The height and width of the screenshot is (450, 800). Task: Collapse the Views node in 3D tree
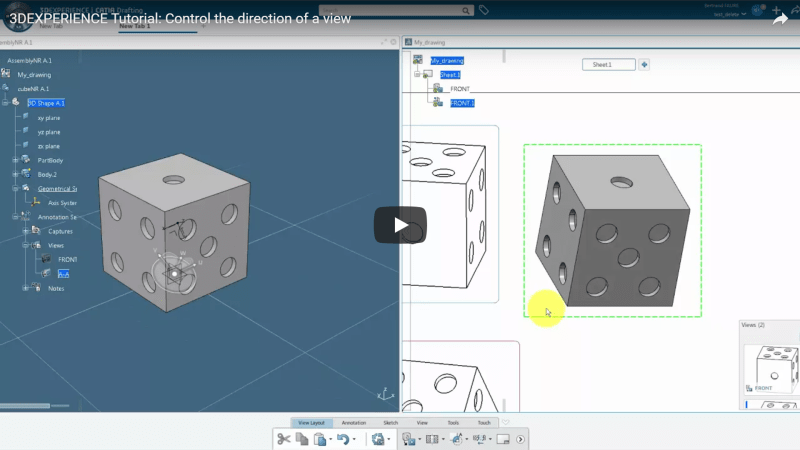click(x=26, y=245)
